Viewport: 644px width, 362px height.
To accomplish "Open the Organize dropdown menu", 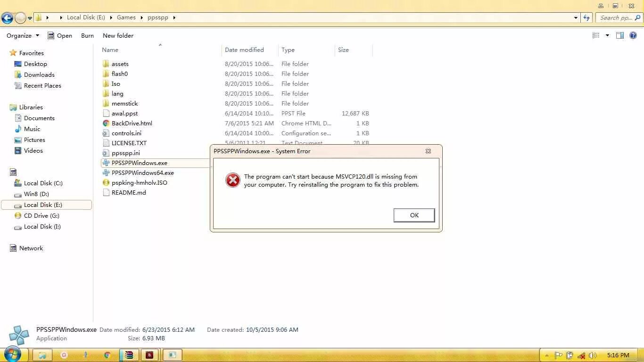I will [x=23, y=35].
